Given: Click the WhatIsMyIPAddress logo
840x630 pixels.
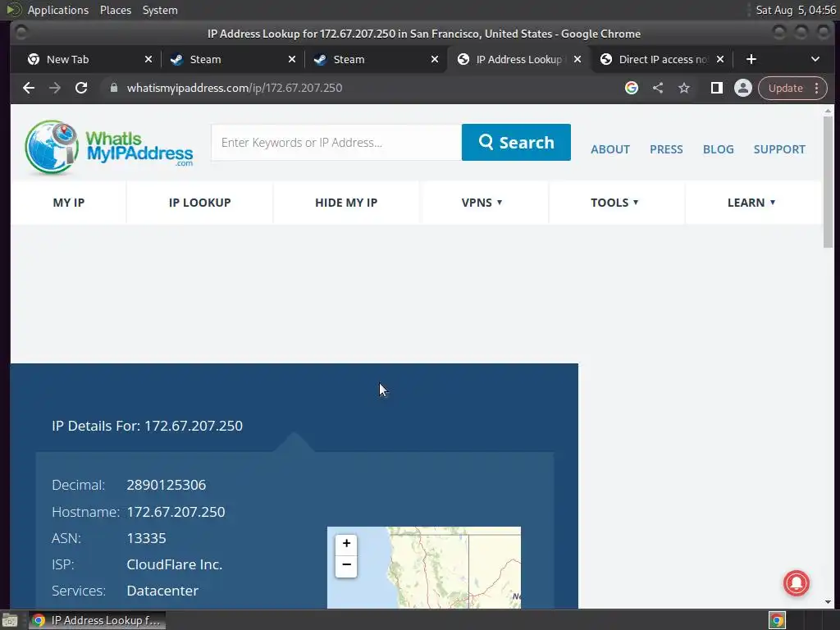Looking at the screenshot, I should [x=109, y=147].
